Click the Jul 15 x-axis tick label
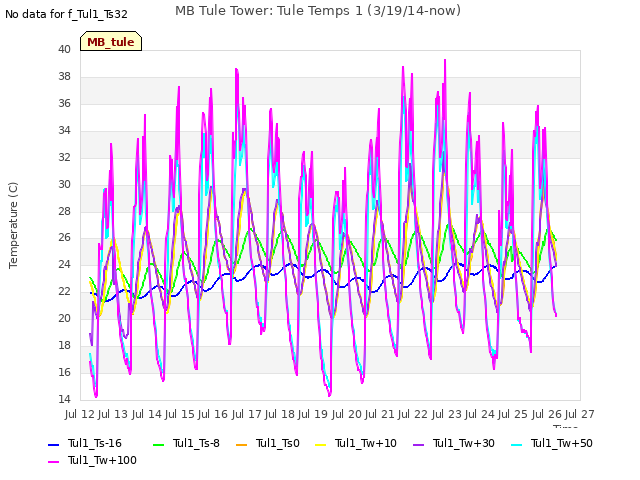This screenshot has width=640, height=480. click(x=180, y=414)
